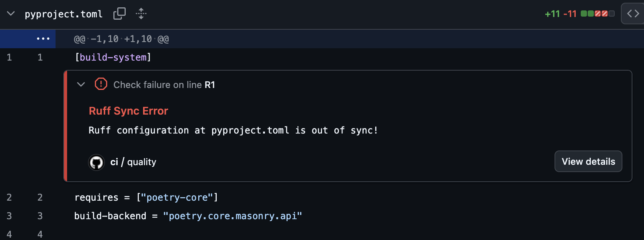Copy the pyproject.toml file path
644x240 pixels.
point(120,13)
